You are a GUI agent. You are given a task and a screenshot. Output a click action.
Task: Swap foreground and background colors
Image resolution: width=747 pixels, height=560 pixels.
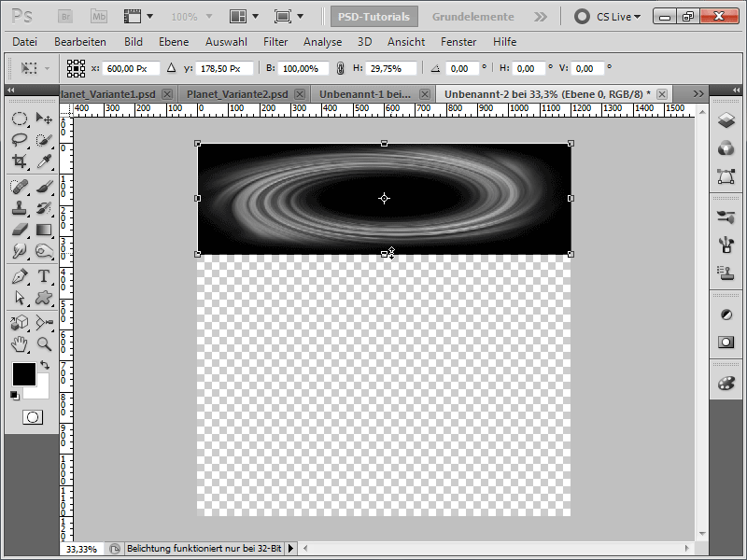coord(45,365)
